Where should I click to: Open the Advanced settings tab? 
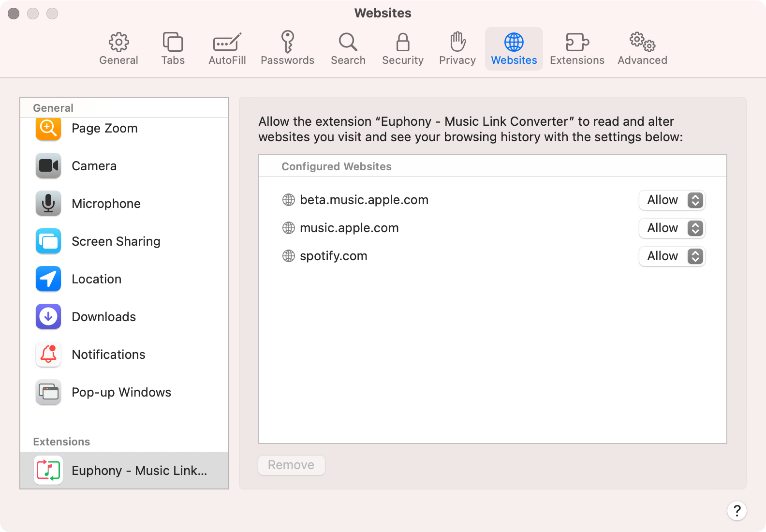click(x=642, y=49)
